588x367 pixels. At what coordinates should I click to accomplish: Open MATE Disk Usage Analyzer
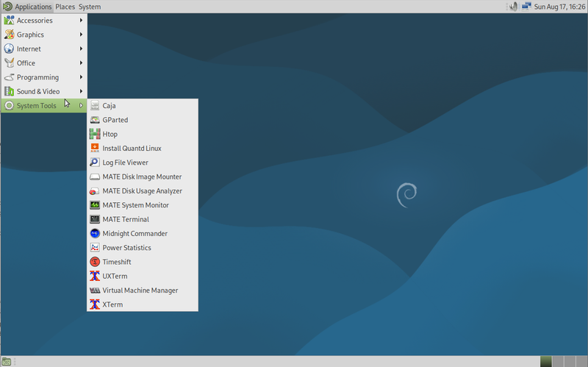(143, 191)
